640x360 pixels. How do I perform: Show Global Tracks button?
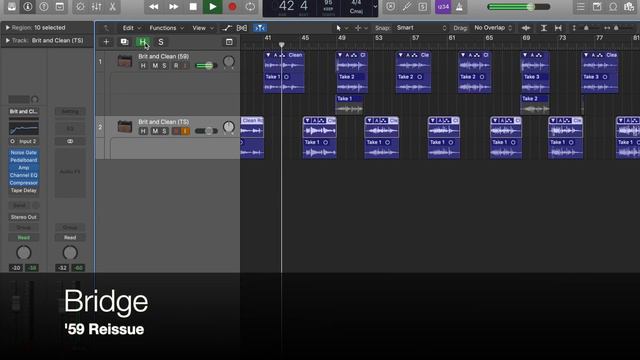229,42
